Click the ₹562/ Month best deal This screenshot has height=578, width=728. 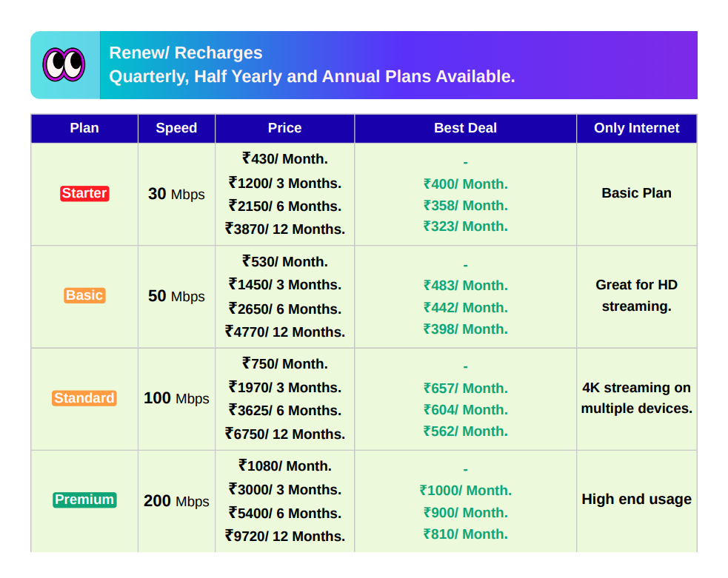(465, 431)
